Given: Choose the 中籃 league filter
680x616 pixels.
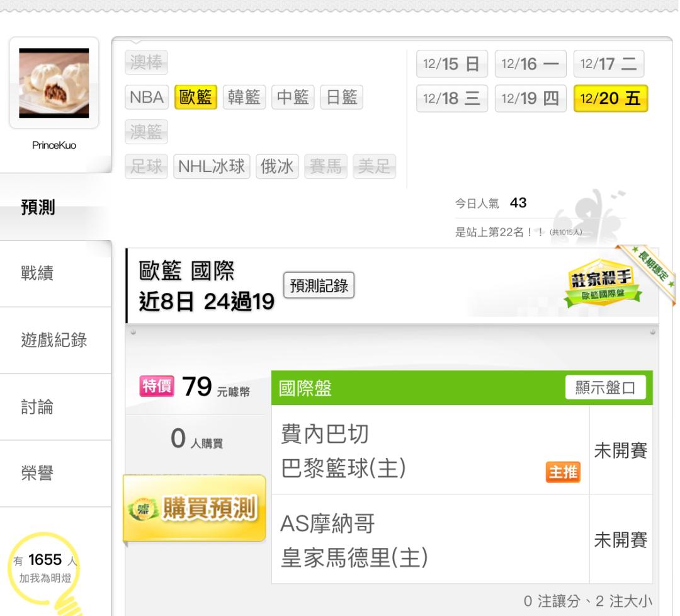Looking at the screenshot, I should click(293, 97).
